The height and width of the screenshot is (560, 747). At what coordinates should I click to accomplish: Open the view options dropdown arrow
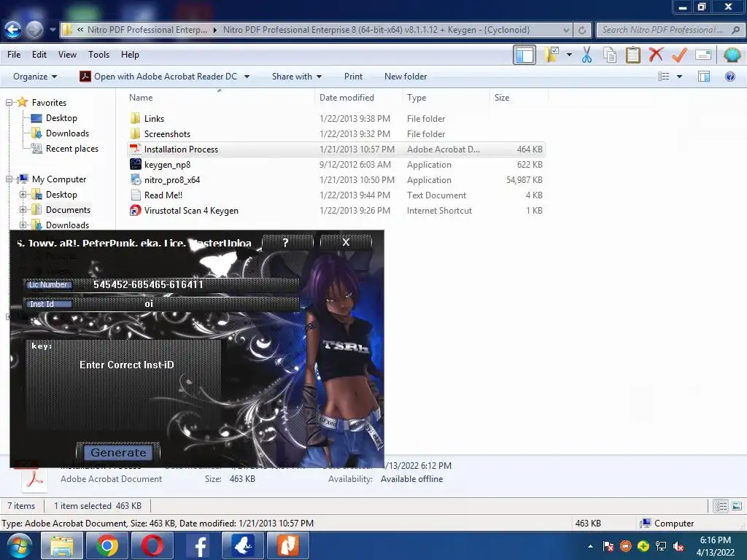tap(679, 77)
